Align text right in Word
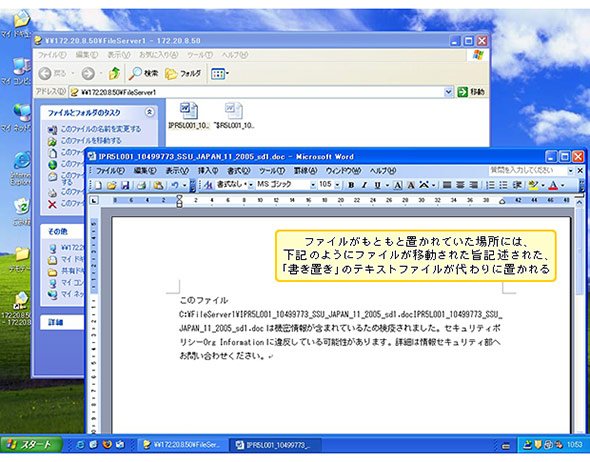The width and height of the screenshot is (590, 462). click(x=474, y=185)
